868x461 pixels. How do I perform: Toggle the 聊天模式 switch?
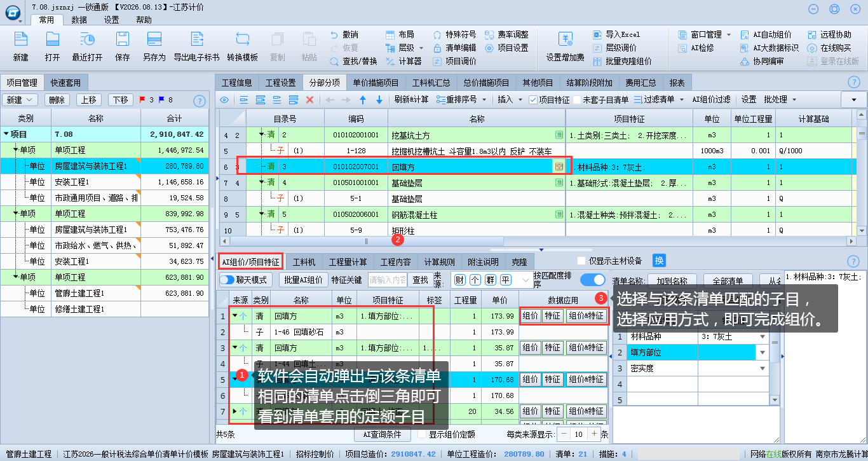227,279
